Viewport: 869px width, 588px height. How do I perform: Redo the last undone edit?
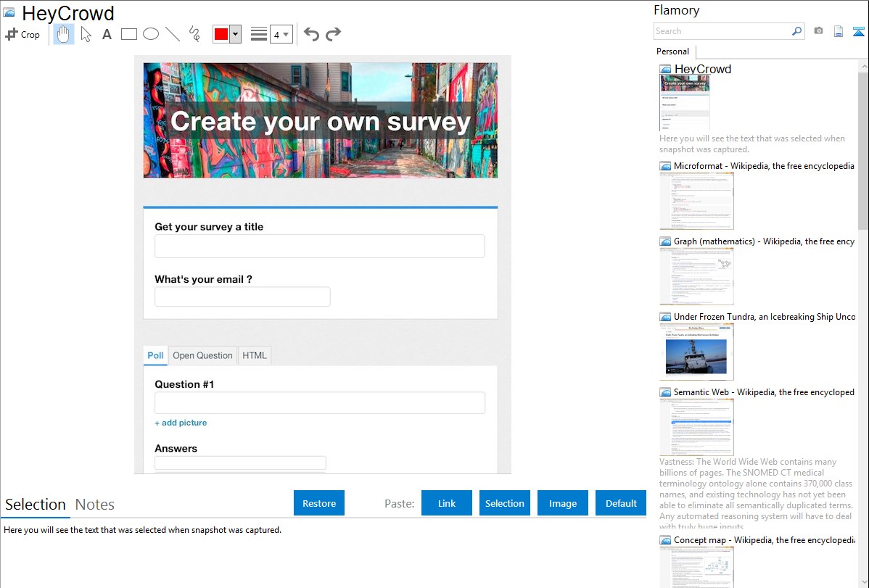pos(333,34)
